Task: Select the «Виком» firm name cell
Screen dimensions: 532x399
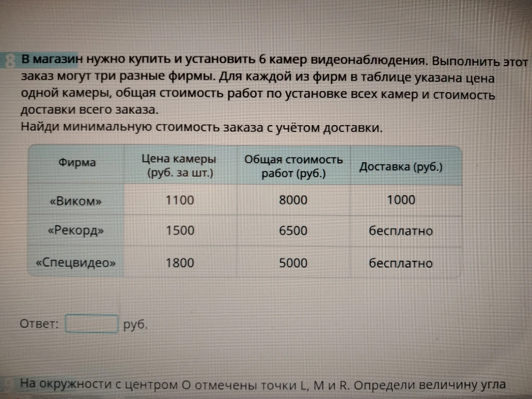Action: tap(76, 200)
